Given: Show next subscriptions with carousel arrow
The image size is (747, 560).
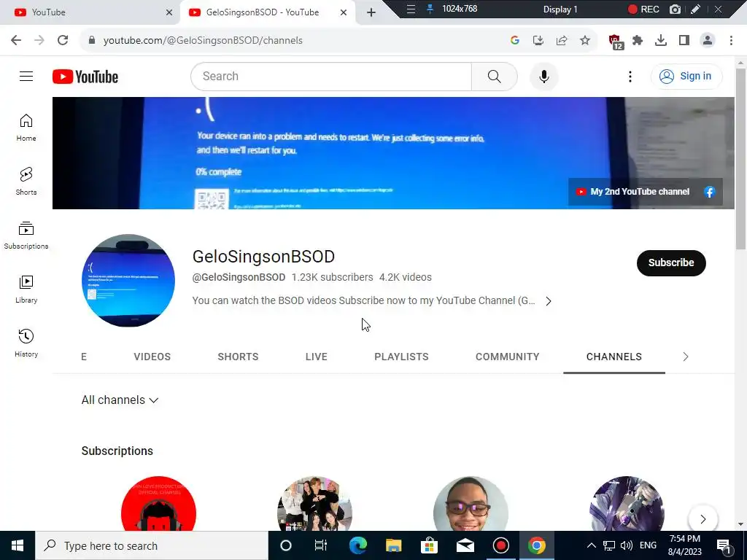Looking at the screenshot, I should pos(703,519).
